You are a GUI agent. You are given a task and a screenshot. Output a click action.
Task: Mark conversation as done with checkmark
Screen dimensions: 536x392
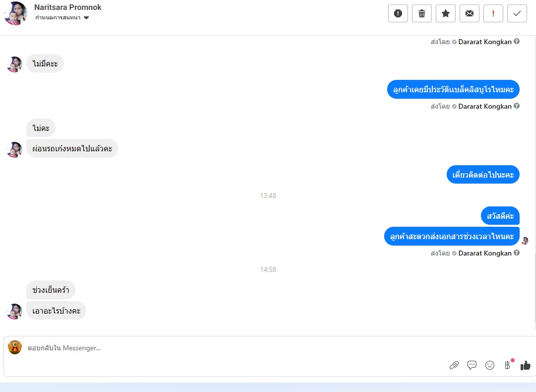[517, 13]
